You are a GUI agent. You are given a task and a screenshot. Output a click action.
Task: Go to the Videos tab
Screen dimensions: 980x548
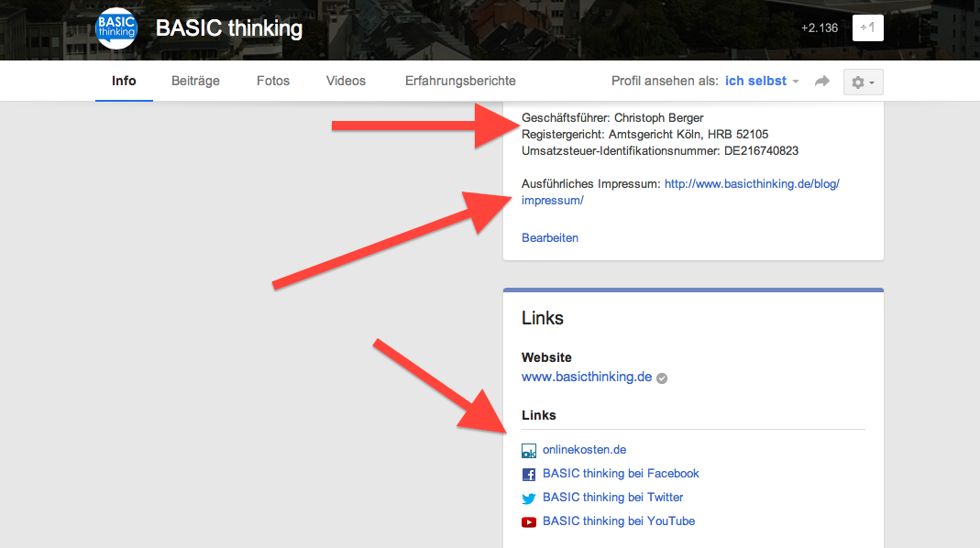tap(346, 81)
